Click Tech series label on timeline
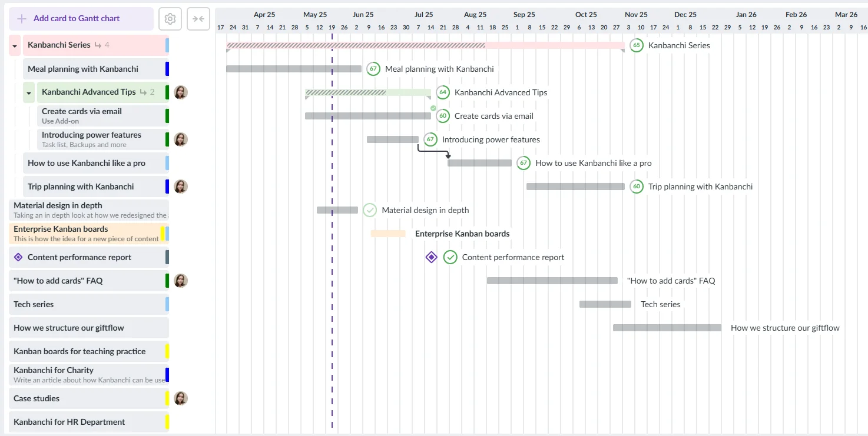 (x=661, y=304)
